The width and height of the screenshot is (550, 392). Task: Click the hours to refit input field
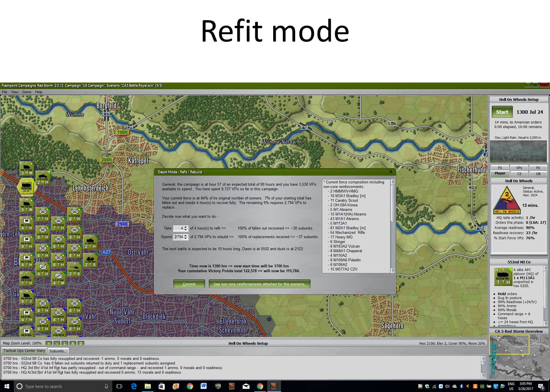click(x=179, y=228)
